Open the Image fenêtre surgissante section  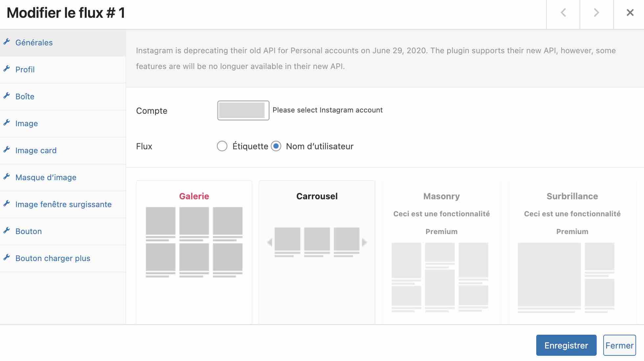(63, 204)
